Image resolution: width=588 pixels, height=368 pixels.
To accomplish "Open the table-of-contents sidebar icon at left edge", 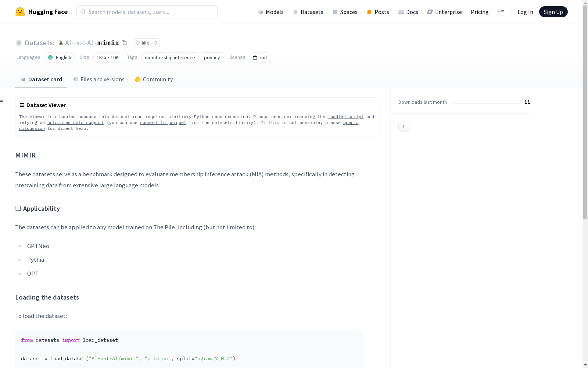I will (x=1, y=102).
